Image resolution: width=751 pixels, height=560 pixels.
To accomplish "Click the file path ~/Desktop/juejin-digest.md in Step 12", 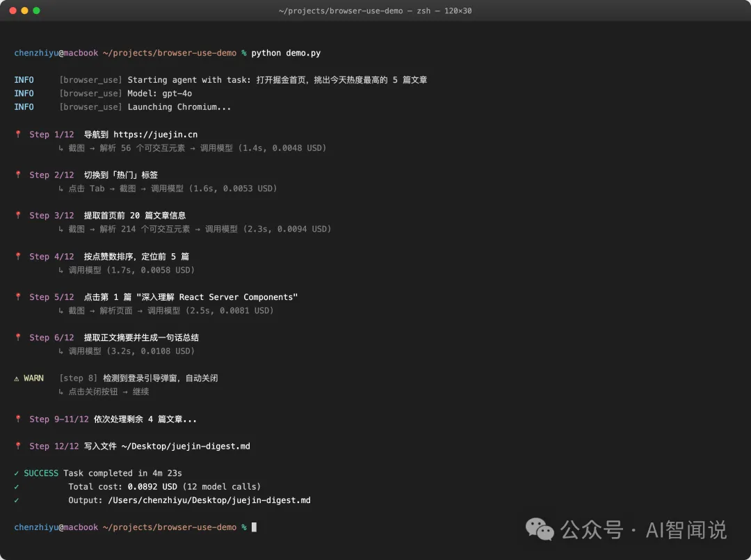I will (x=186, y=446).
